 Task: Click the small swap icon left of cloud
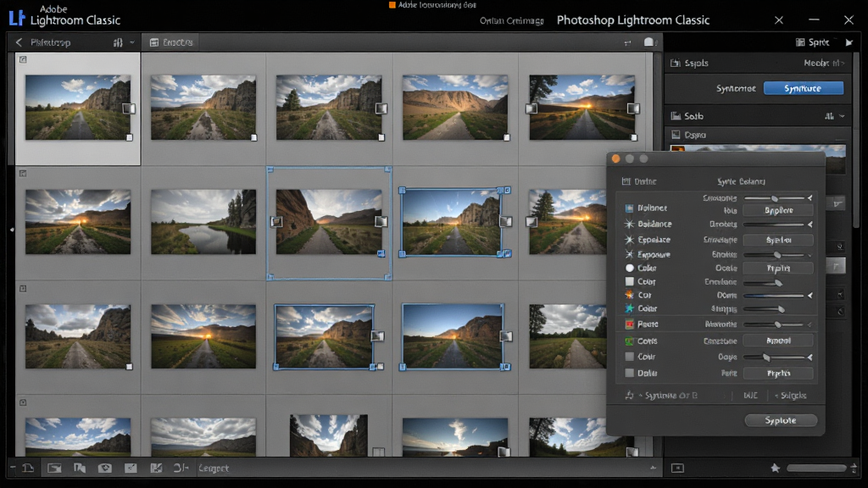627,42
